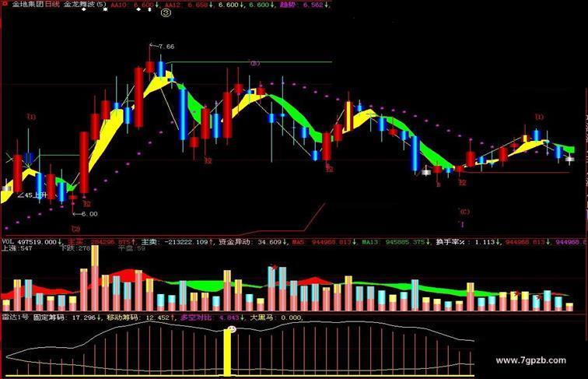
Task: Click the circled 3 wave marker
Action: pos(166,13)
